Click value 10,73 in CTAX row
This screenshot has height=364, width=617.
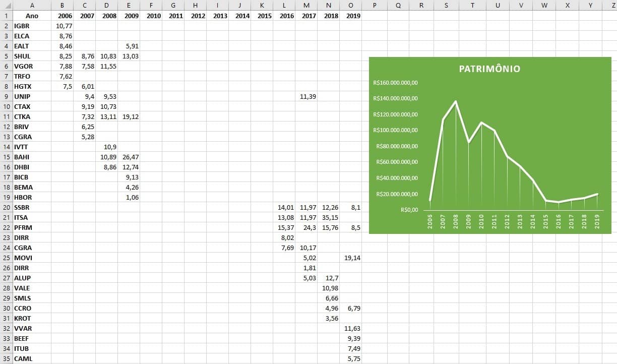click(x=106, y=106)
